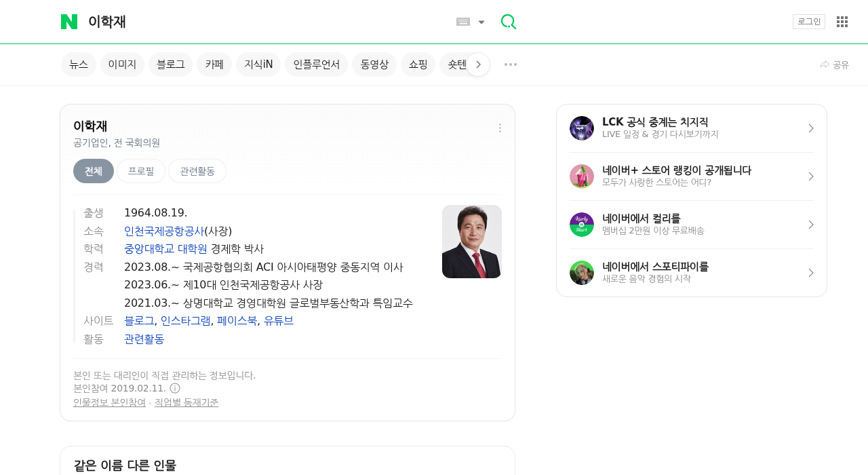Click the info icon next to 본인참여 date
868x475 pixels.
(175, 387)
